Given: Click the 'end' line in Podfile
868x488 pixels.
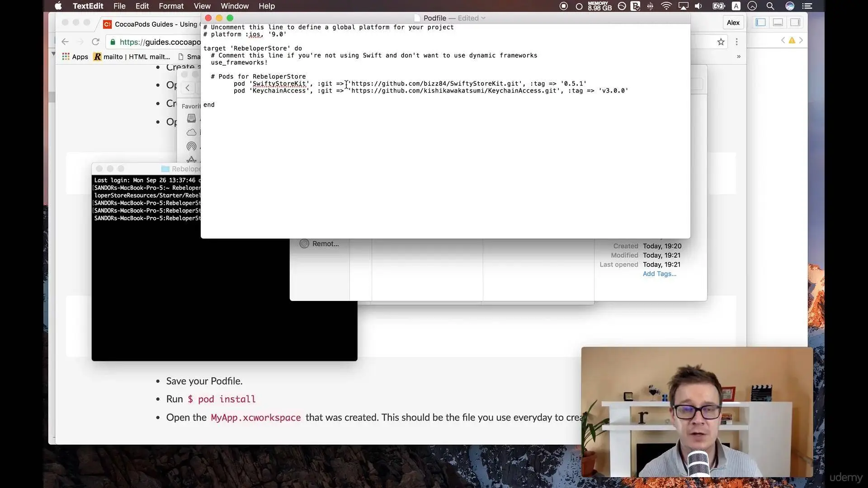Looking at the screenshot, I should pos(209,105).
